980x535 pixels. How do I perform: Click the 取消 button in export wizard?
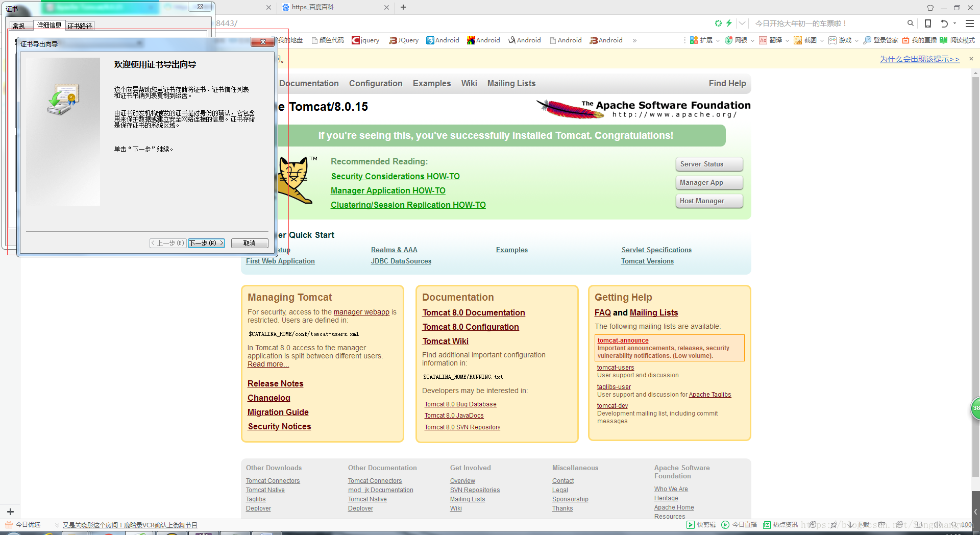250,243
